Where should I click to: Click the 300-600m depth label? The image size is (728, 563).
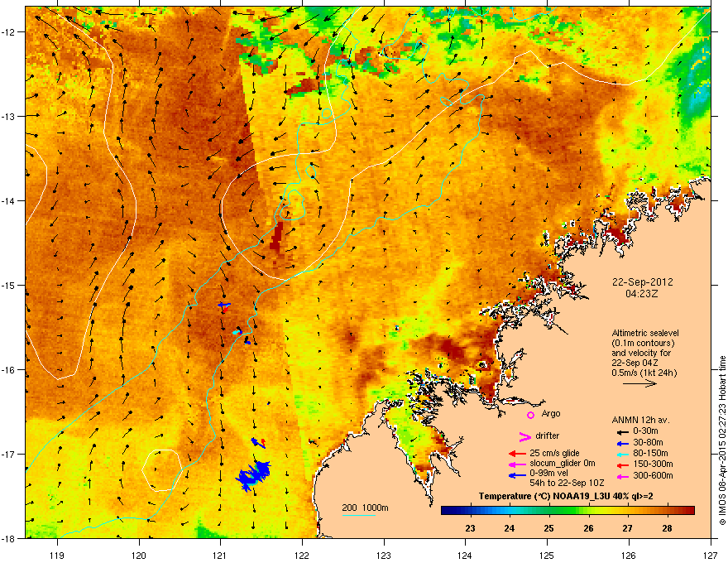click(x=653, y=475)
